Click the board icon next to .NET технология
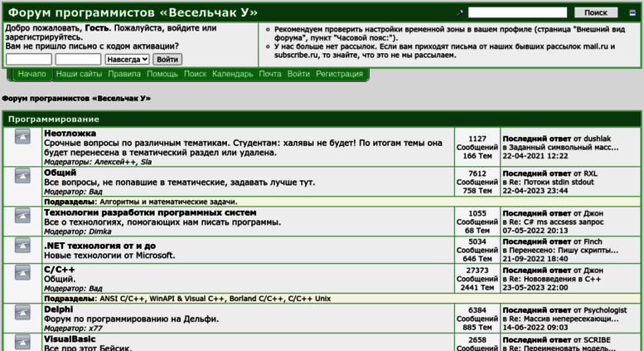Viewport: 644px width, 351px height. [x=22, y=245]
